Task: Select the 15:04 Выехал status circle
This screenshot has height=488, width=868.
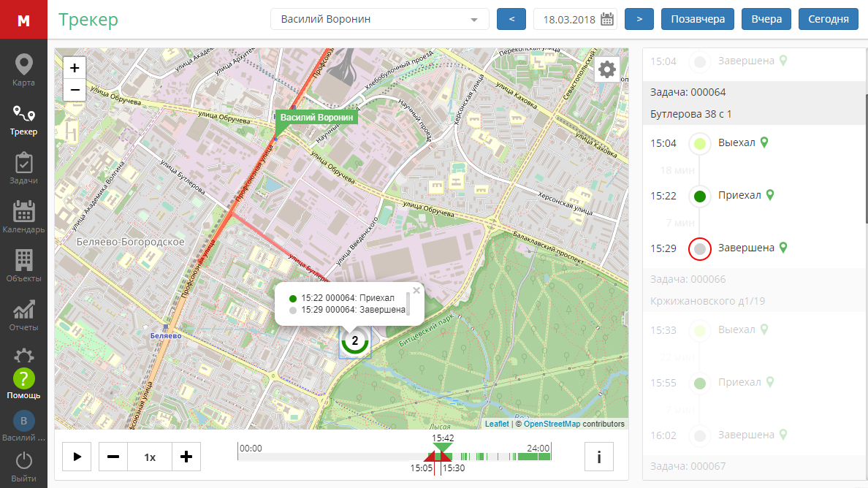Action: tap(700, 144)
